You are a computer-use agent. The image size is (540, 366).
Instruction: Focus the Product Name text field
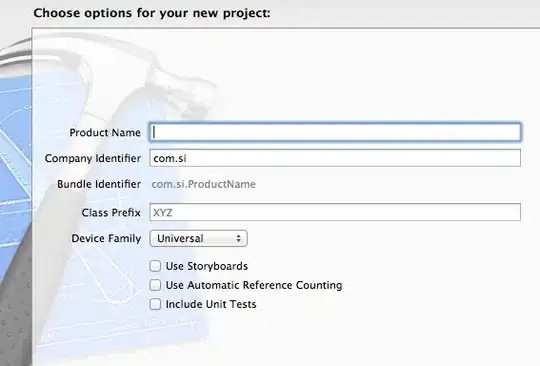point(335,132)
